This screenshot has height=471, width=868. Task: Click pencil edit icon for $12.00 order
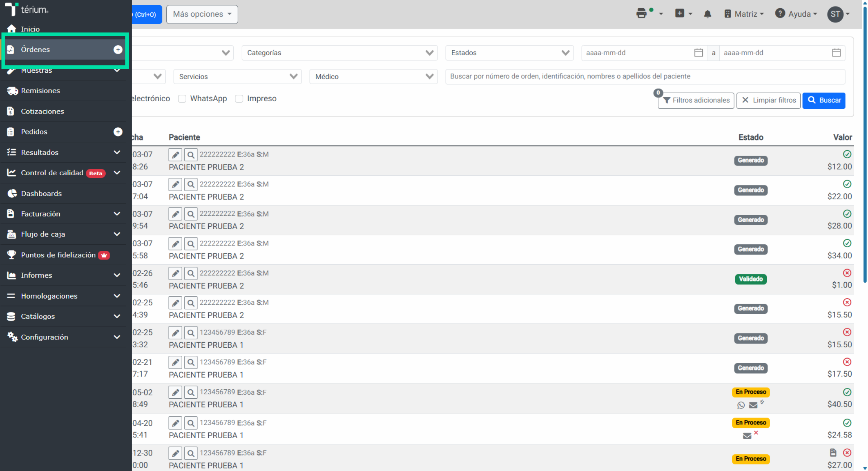(175, 155)
